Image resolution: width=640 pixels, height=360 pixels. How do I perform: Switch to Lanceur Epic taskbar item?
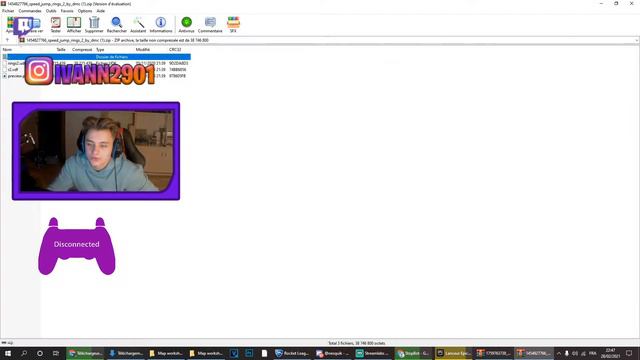click(453, 353)
